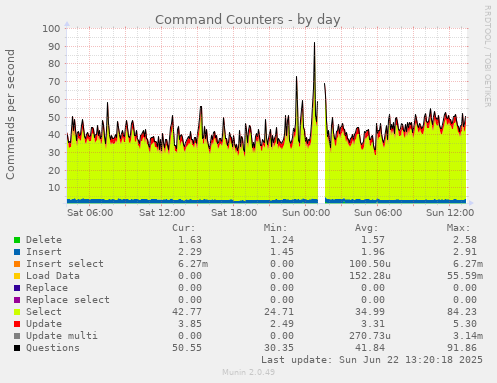Click the Questions max value 91.86
Image resolution: width=497 pixels, height=383 pixels.
coord(462,348)
